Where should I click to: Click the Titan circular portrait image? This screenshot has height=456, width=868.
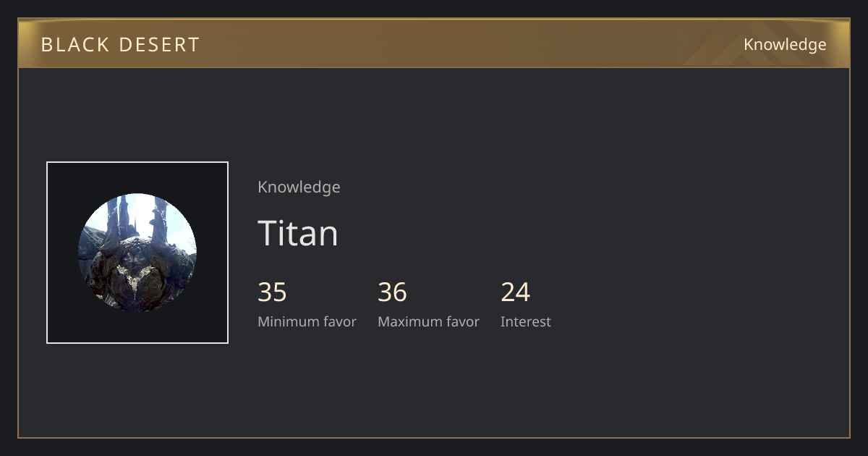point(137,253)
